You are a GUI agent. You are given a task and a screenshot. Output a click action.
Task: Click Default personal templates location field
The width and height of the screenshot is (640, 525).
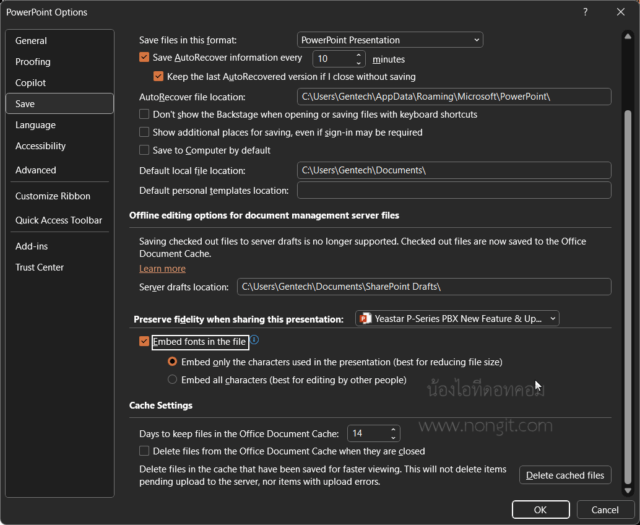pyautogui.click(x=454, y=191)
